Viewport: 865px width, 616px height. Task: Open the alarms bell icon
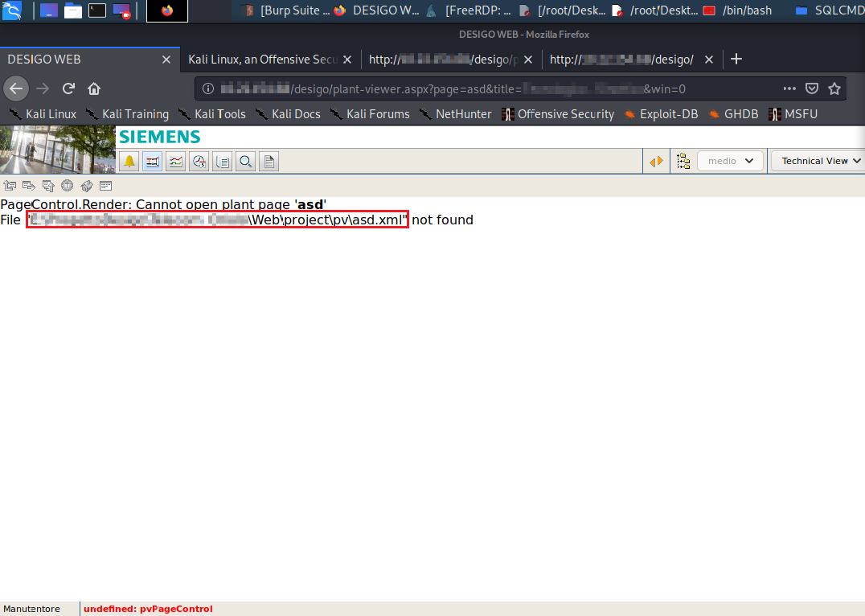pyautogui.click(x=129, y=162)
